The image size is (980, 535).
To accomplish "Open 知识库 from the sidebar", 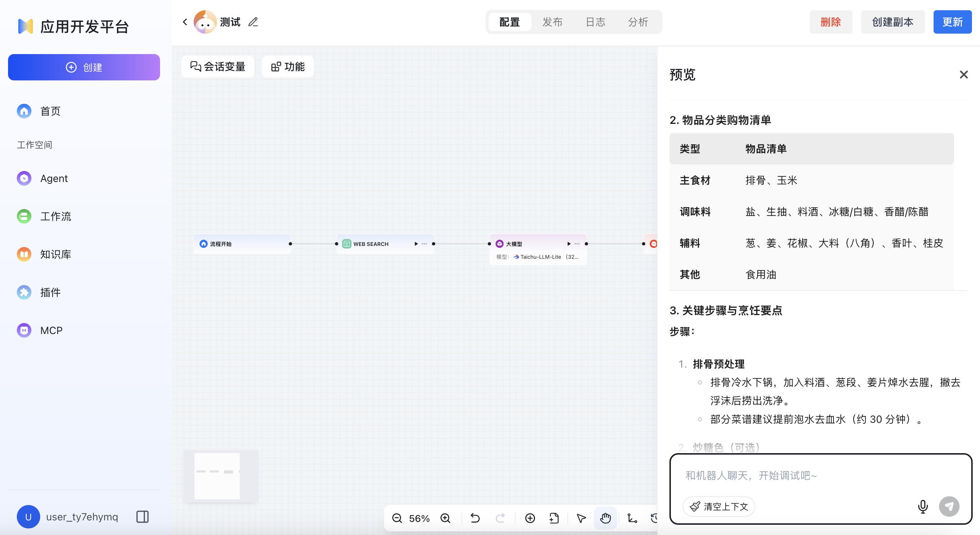I will (x=56, y=254).
